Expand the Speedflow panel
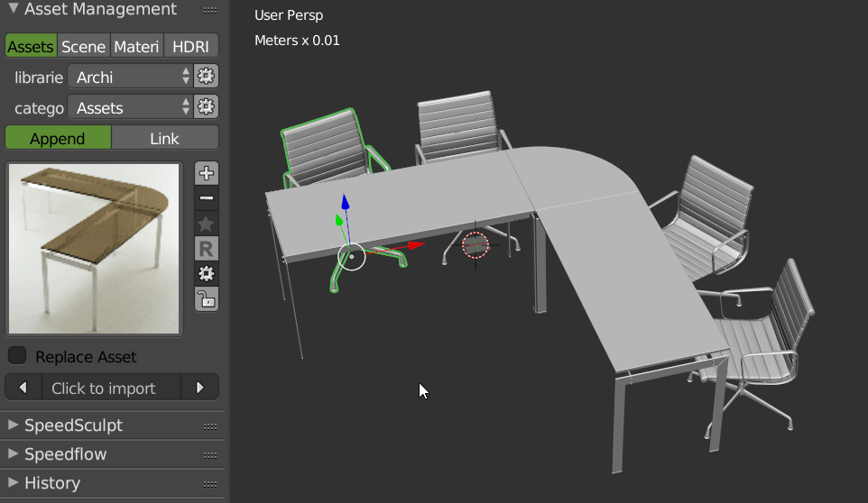The image size is (868, 503). (14, 453)
